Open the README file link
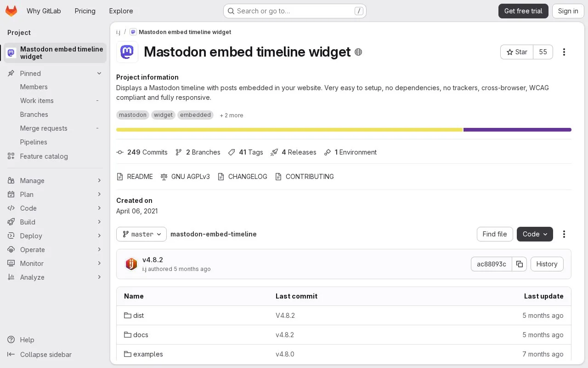 (135, 177)
